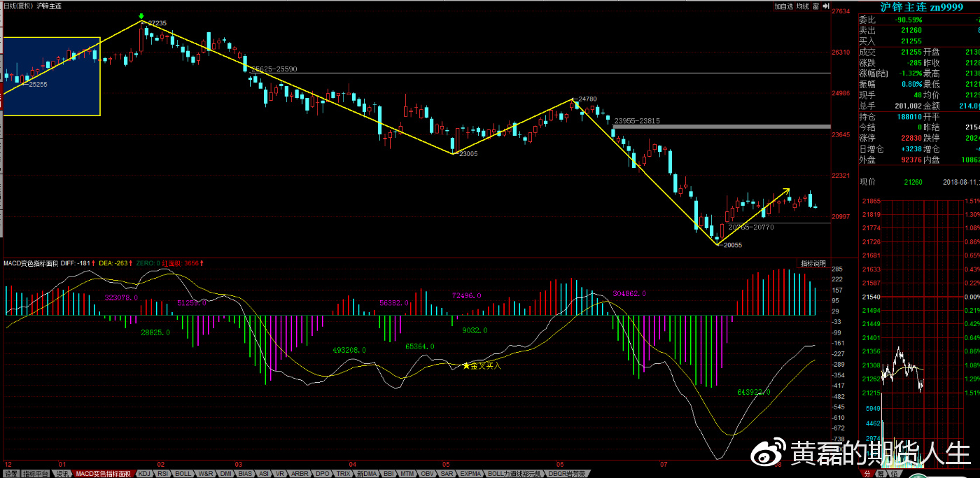980x478 pixels.
Task: Open the DBQR indicator tab
Action: click(566, 474)
